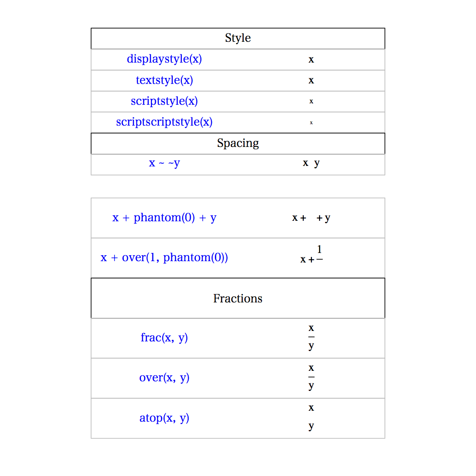Click the rendered output of the phantom(0) sum
The width and height of the screenshot is (476, 476).
[x=311, y=218]
